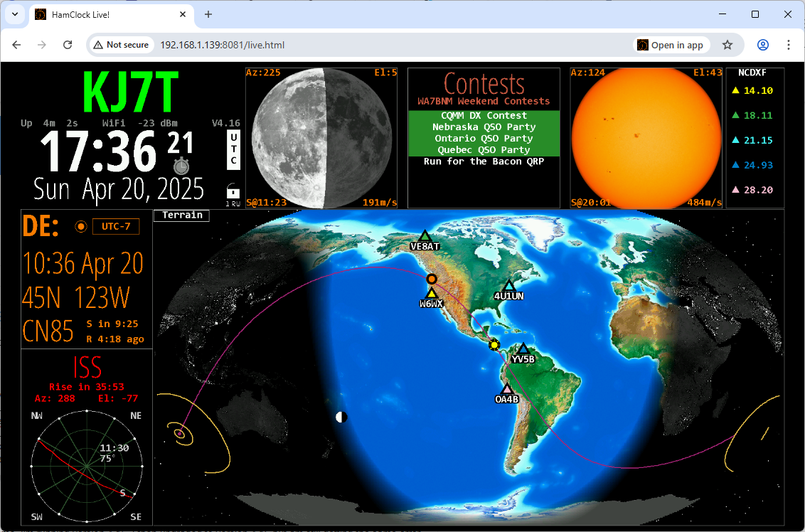Open the Terrain map style selector
The height and width of the screenshot is (532, 805).
pyautogui.click(x=181, y=216)
